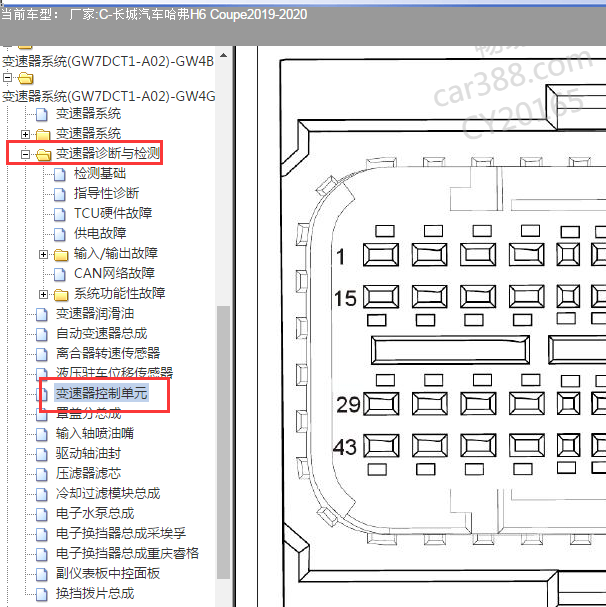Image resolution: width=606 pixels, height=607 pixels.
Task: Click the page icon next to 供电故障
Action: [60, 234]
